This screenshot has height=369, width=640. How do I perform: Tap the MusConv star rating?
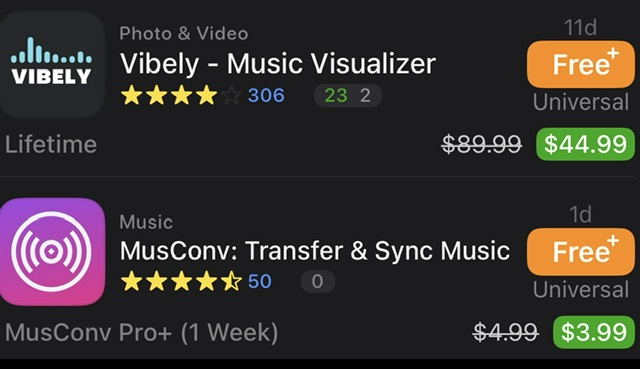coord(181,281)
